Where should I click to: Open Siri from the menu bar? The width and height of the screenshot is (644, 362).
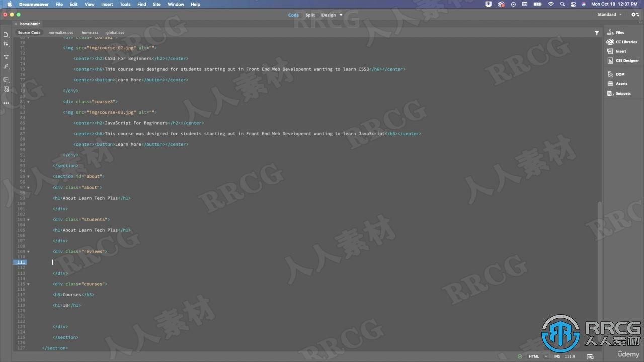coord(584,4)
